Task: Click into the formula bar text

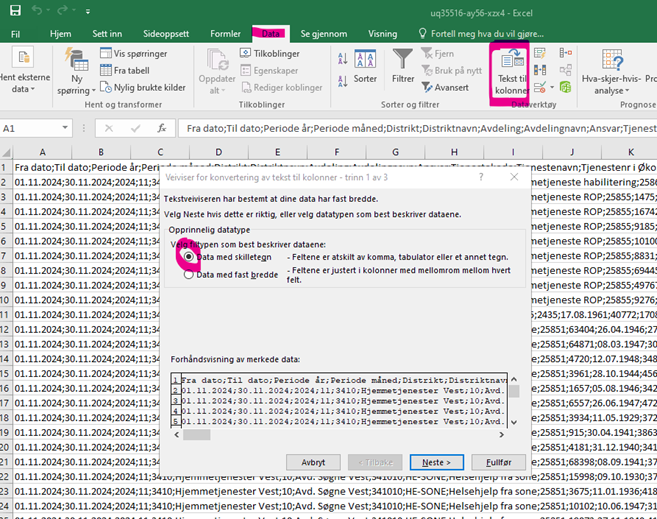Action: [417, 128]
